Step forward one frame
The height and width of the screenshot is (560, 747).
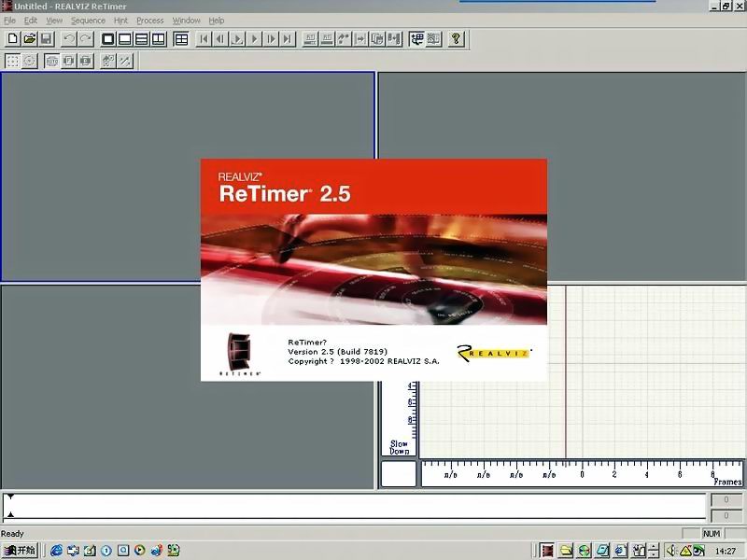click(271, 38)
